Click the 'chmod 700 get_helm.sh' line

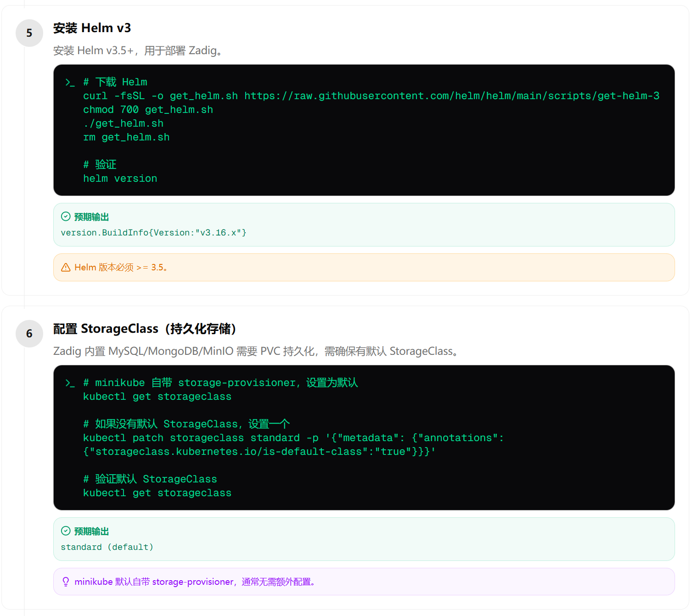pyautogui.click(x=148, y=110)
